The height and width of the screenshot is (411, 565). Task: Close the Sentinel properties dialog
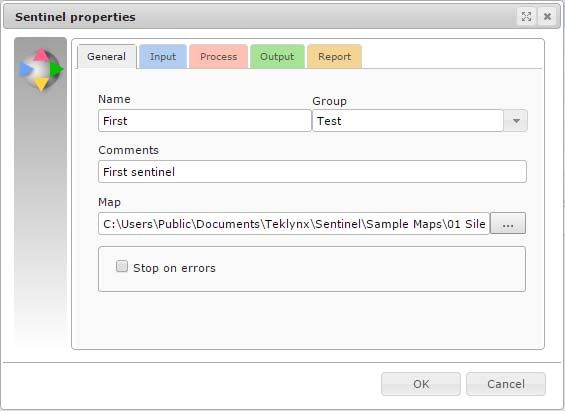point(547,17)
